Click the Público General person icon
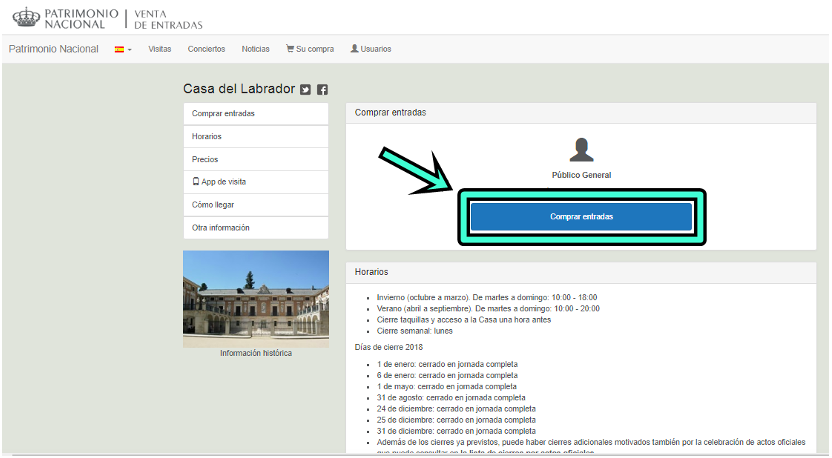This screenshot has width=832, height=458. click(x=581, y=150)
